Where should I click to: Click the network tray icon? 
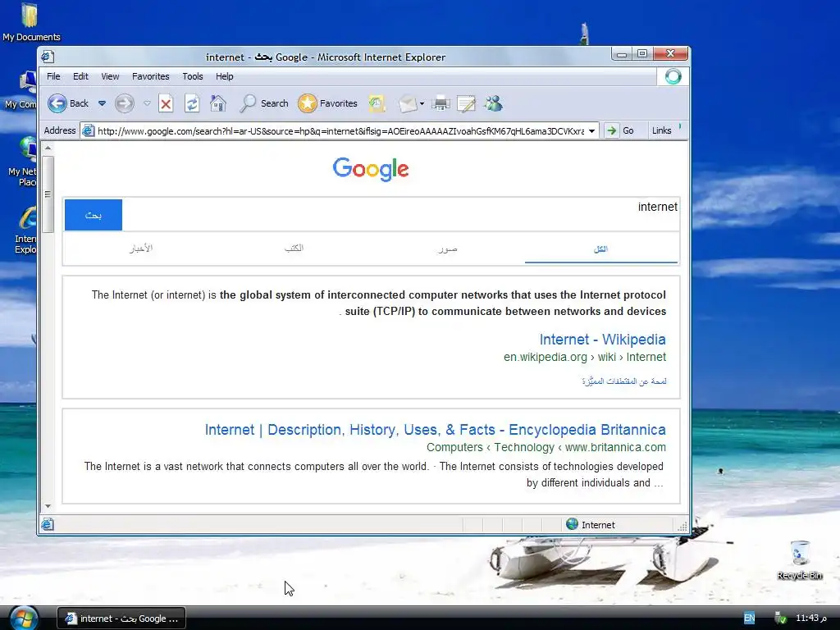point(780,619)
